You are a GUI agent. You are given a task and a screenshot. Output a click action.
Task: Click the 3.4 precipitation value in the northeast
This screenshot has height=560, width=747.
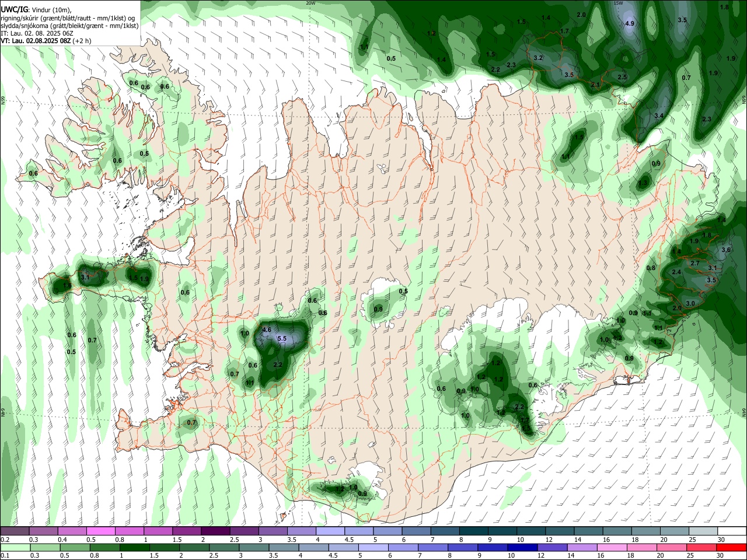(x=659, y=116)
